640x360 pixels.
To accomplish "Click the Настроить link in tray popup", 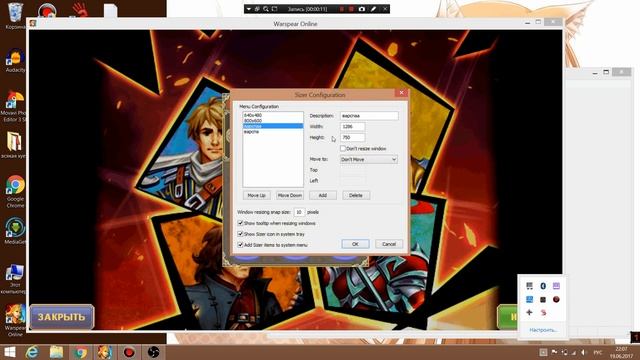I will pyautogui.click(x=543, y=330).
